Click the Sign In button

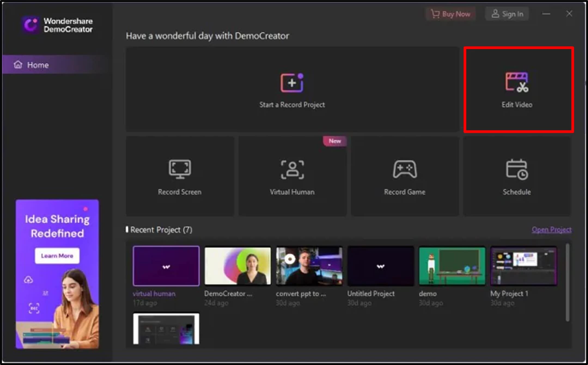507,14
